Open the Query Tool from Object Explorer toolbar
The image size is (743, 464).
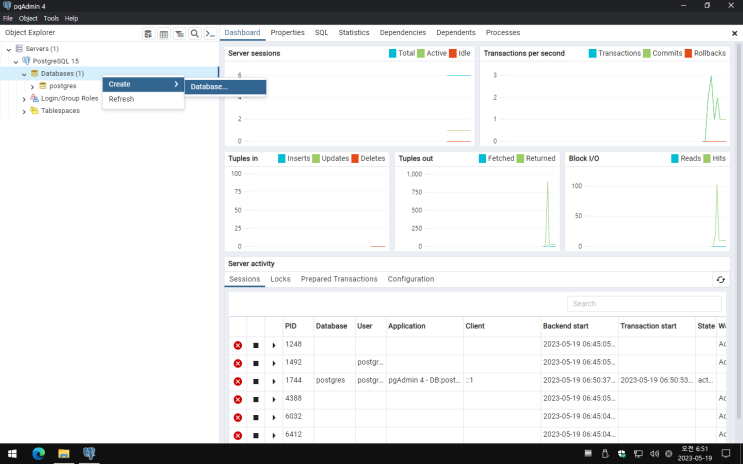click(148, 33)
